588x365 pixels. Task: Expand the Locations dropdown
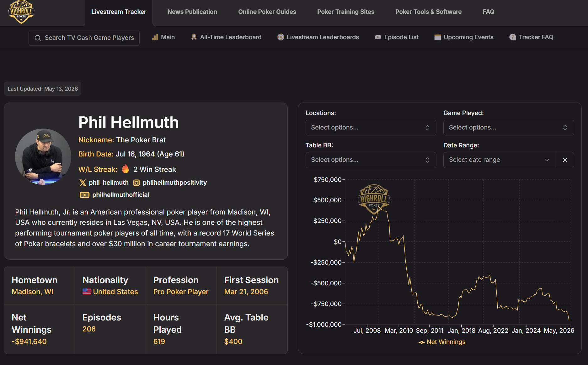coord(371,128)
